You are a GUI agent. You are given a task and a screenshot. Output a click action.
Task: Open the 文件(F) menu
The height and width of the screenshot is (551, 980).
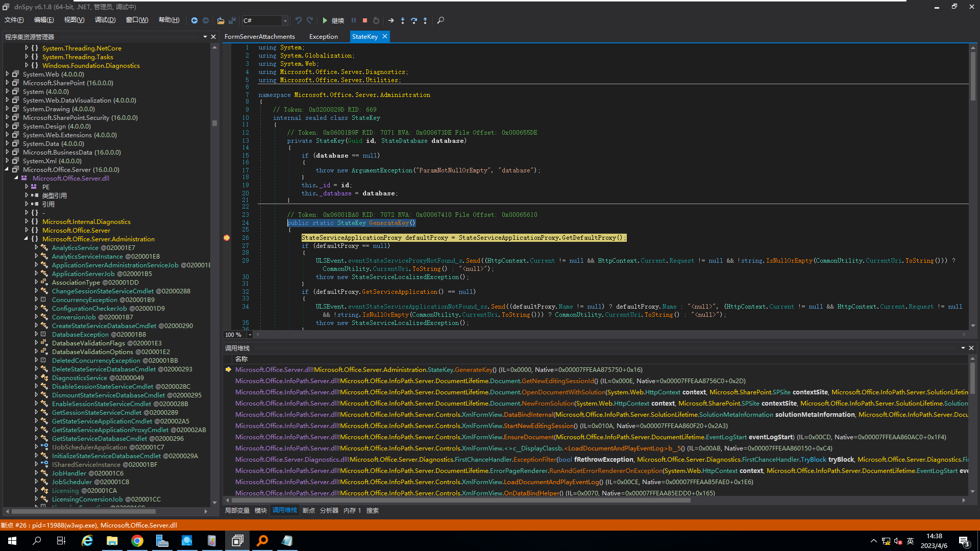point(14,20)
